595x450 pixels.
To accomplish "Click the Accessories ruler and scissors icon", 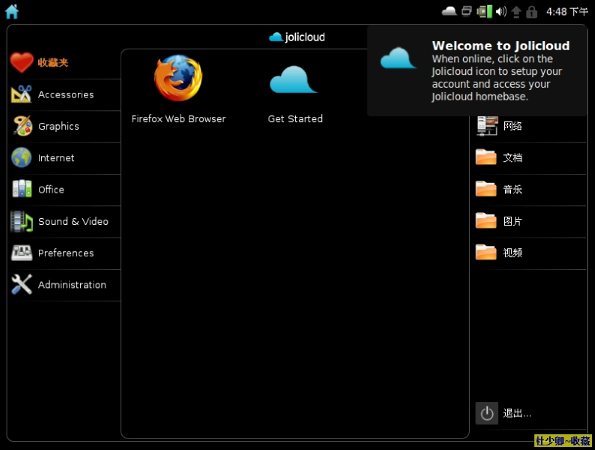I will pyautogui.click(x=21, y=94).
